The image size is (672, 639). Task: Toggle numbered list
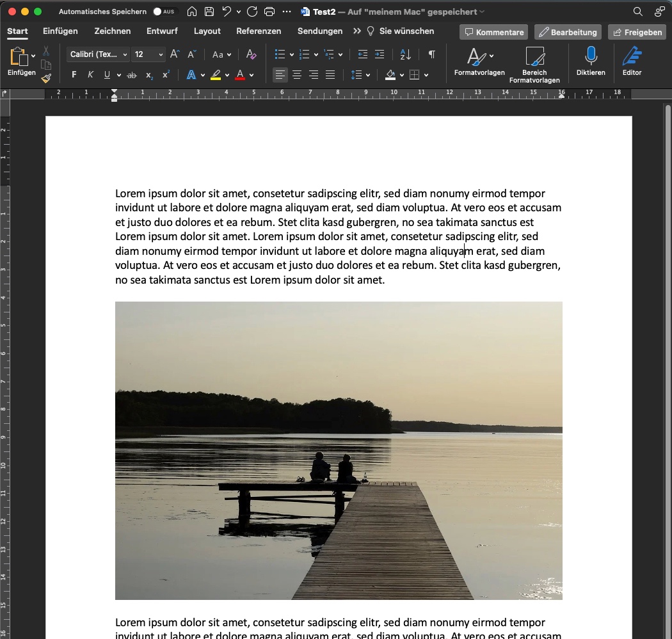(x=304, y=54)
